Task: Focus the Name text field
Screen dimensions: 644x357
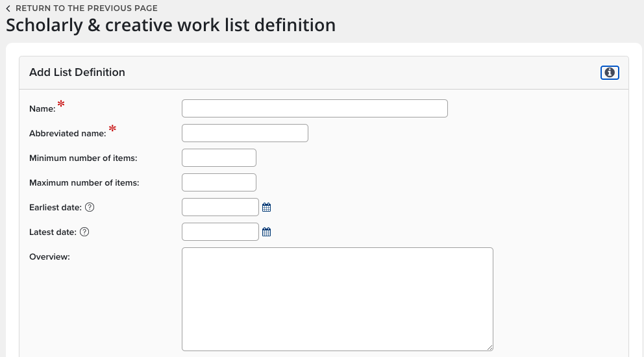Action: click(314, 108)
